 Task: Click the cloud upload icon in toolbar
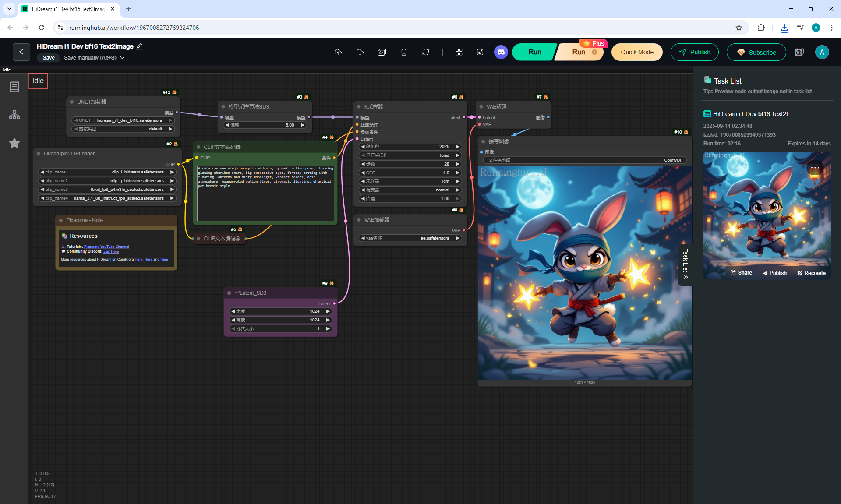click(338, 52)
